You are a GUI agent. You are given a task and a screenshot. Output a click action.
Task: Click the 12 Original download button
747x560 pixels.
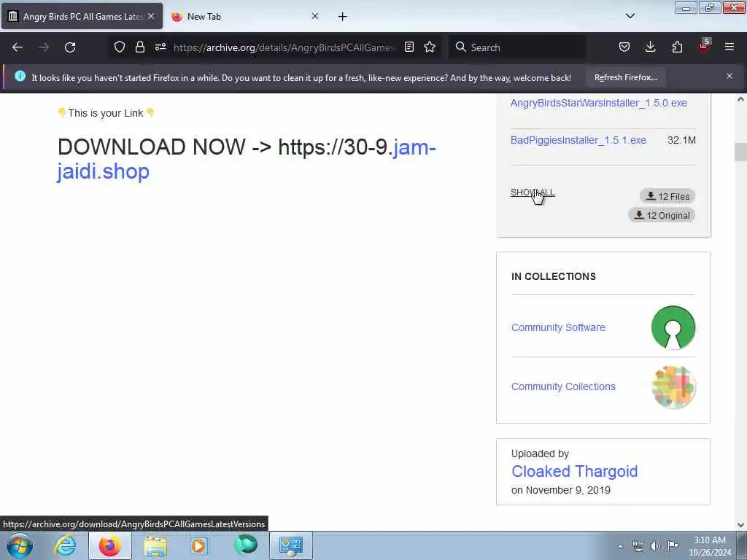coord(662,215)
